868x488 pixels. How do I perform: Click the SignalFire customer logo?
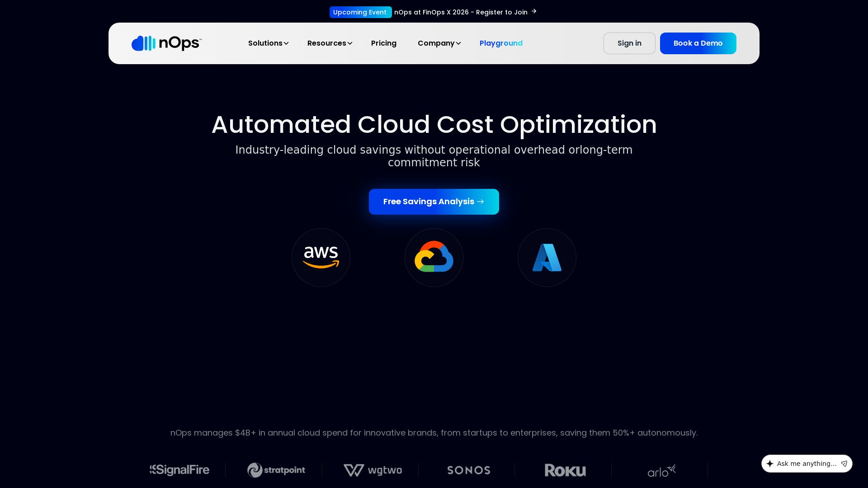(179, 470)
